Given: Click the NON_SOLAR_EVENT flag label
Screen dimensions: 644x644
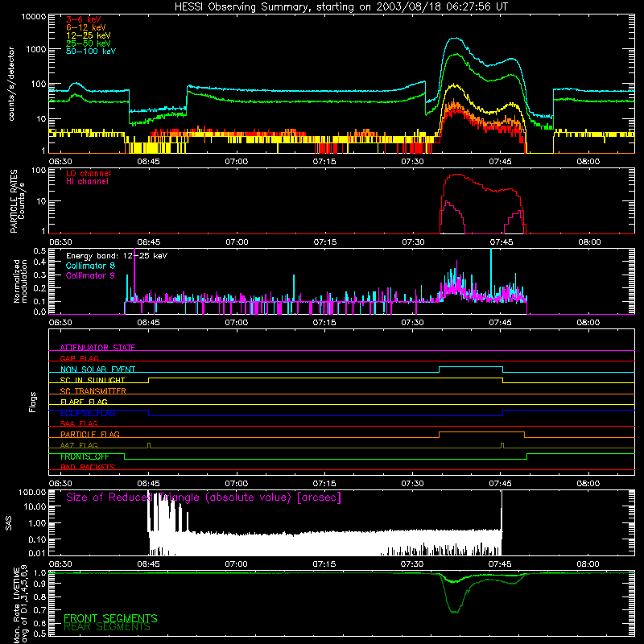Looking at the screenshot, I should [x=97, y=369].
